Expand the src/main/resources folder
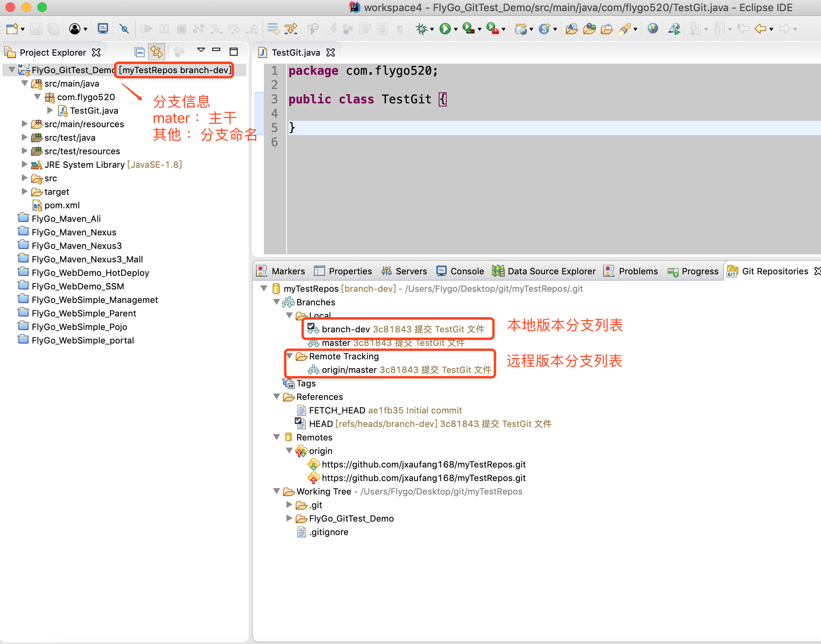This screenshot has width=821, height=644. point(25,124)
